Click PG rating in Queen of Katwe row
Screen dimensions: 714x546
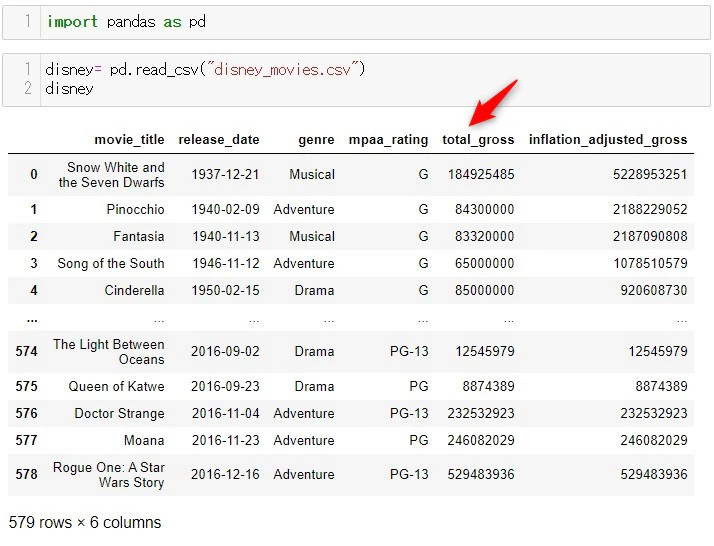pyautogui.click(x=418, y=386)
